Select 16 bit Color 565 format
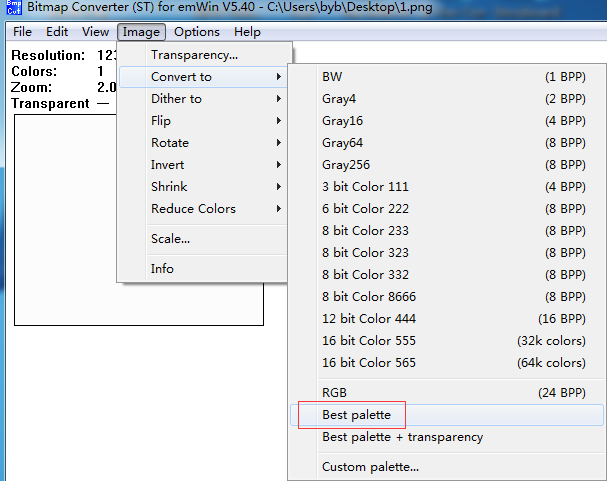The image size is (607, 481). (x=447, y=363)
